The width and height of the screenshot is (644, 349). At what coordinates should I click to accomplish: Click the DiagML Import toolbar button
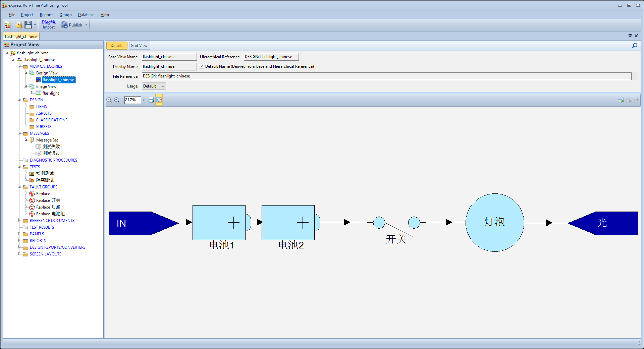pyautogui.click(x=49, y=25)
